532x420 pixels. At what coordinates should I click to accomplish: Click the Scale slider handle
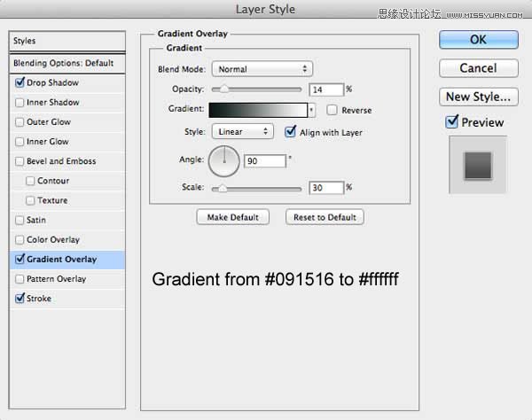(223, 188)
